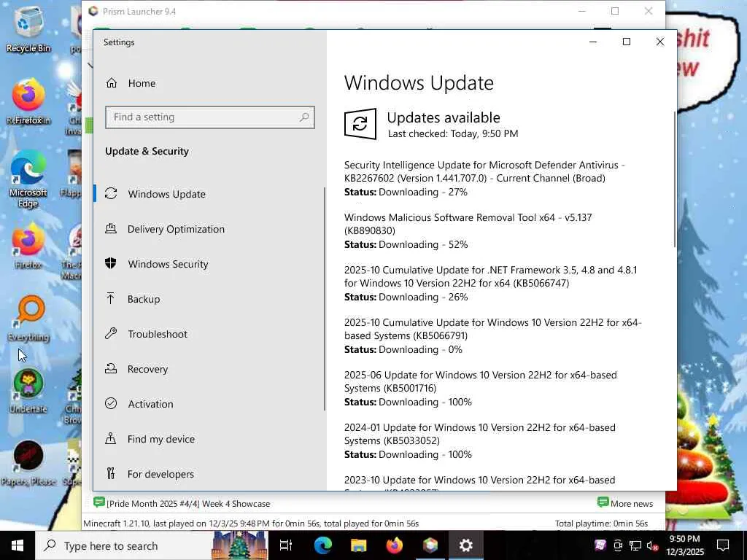Viewport: 747px width, 560px height.
Task: Select Windows Update in sidebar
Action: pos(166,194)
